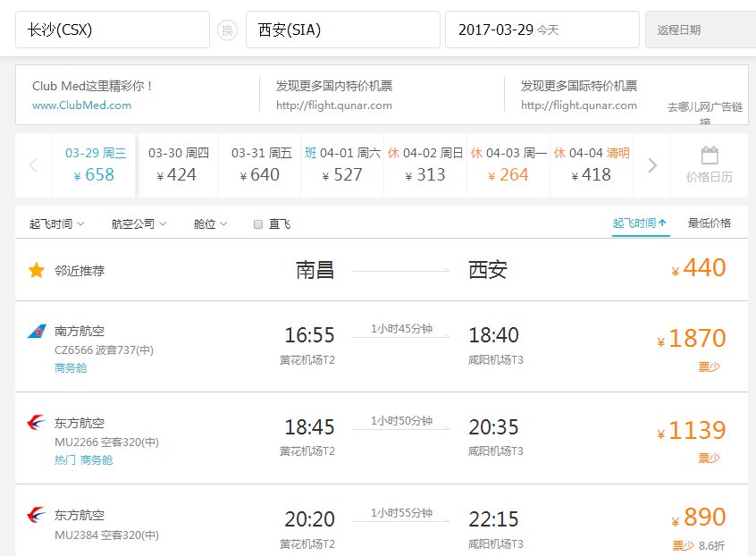The height and width of the screenshot is (556, 756).
Task: Click departure time 16:55
Action: 309,335
